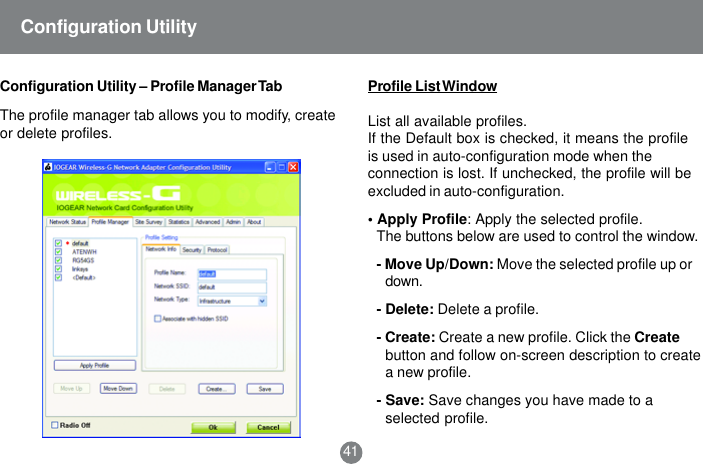
Task: Open the About tab
Action: pyautogui.click(x=254, y=222)
